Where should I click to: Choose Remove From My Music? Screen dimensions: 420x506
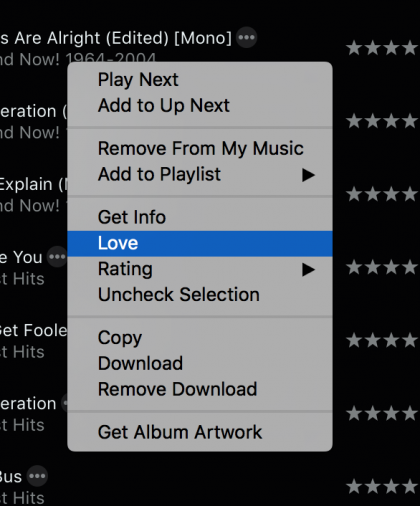click(x=200, y=148)
